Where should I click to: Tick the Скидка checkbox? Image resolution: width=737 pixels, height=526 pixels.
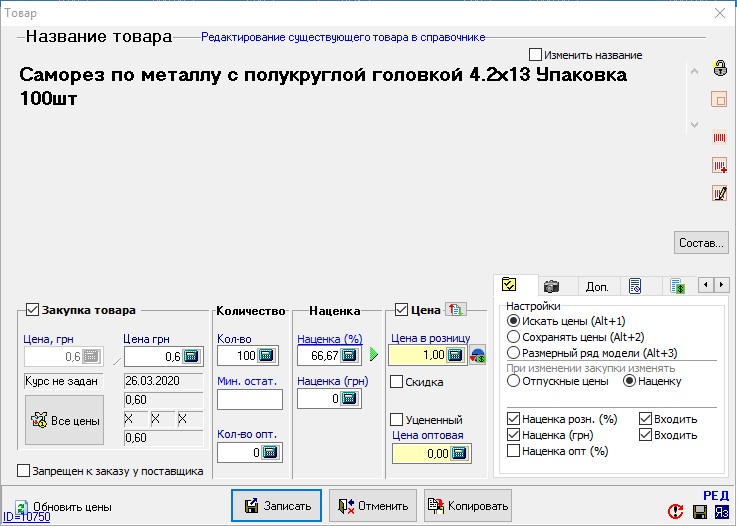click(397, 381)
